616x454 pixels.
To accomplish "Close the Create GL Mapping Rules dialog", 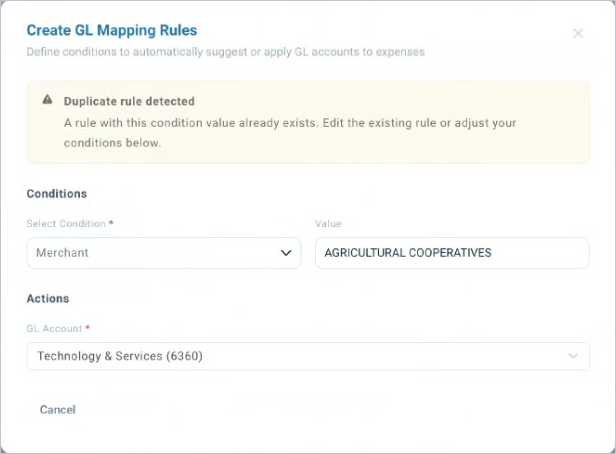I will (x=578, y=33).
